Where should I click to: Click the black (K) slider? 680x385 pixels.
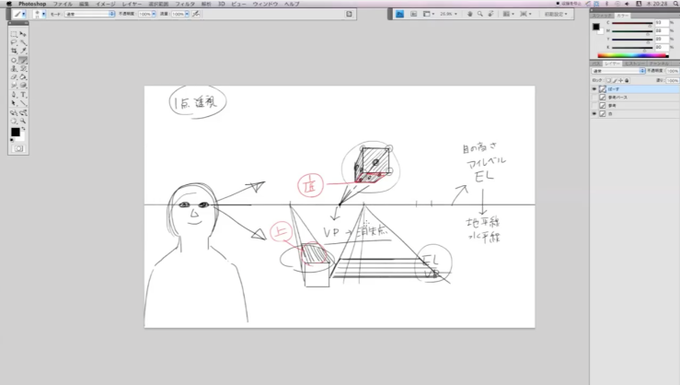pyautogui.click(x=632, y=47)
